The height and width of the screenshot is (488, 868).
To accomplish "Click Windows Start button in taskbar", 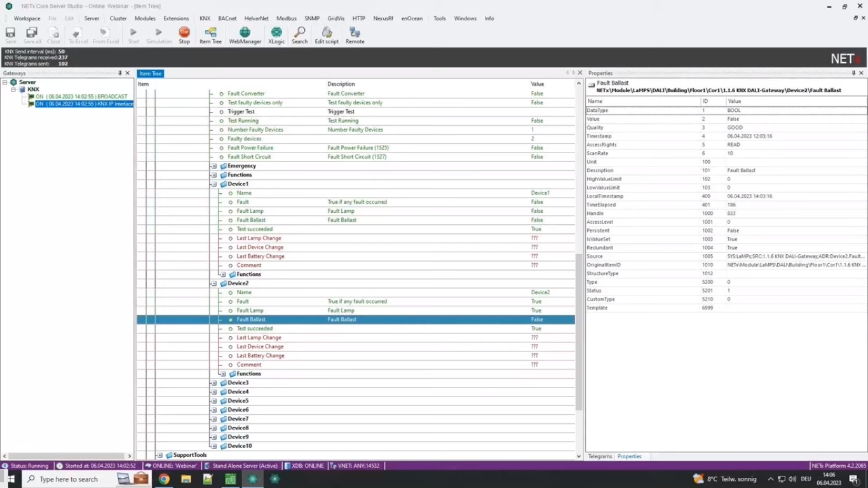I will [x=11, y=479].
